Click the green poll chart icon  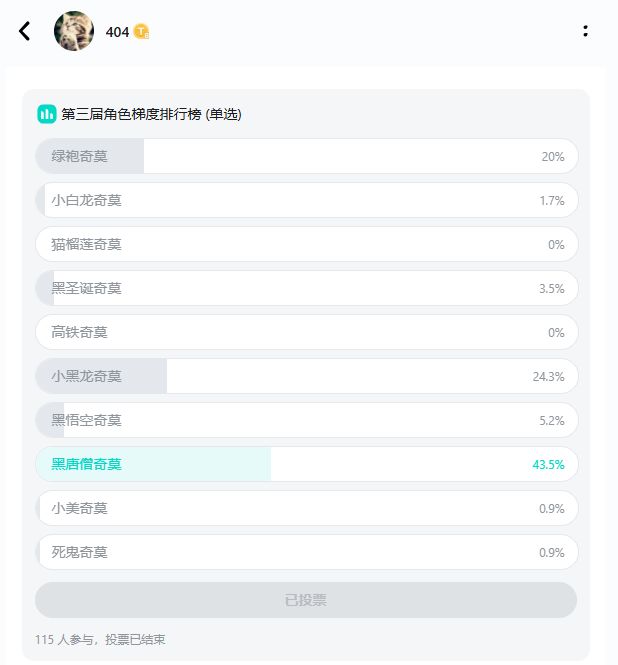[x=47, y=114]
